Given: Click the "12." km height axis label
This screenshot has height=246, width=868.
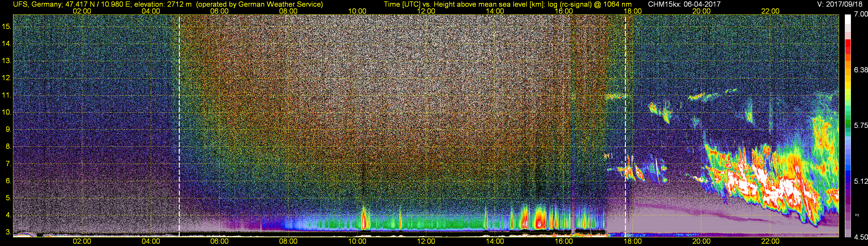Looking at the screenshot, I should [6, 78].
